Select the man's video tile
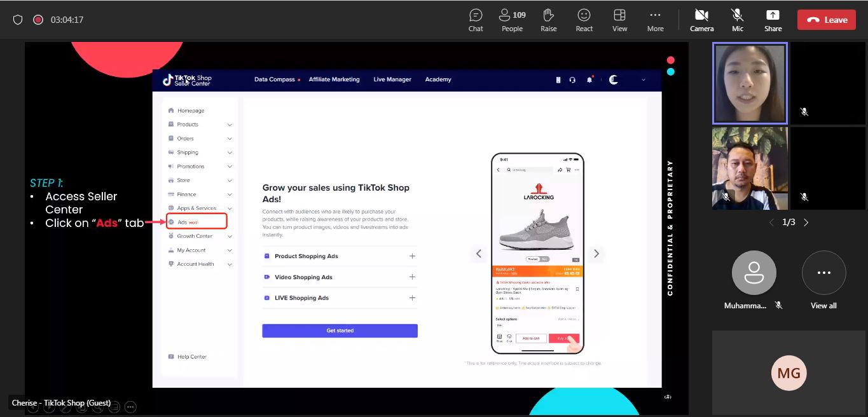Screen dimensions: 868x417 750,168
